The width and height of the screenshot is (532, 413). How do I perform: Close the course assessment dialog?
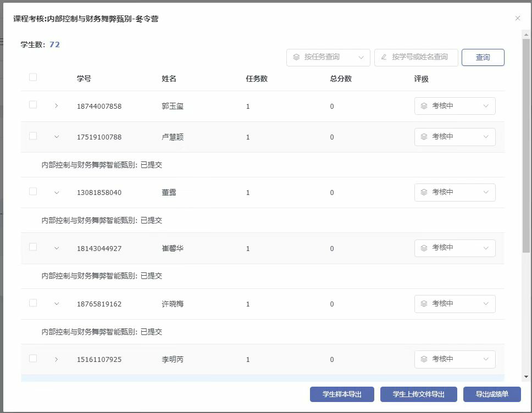click(517, 18)
